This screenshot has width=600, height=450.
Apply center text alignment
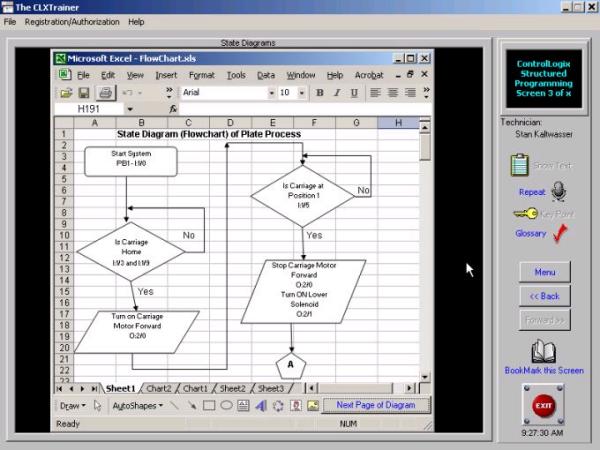coord(393,93)
